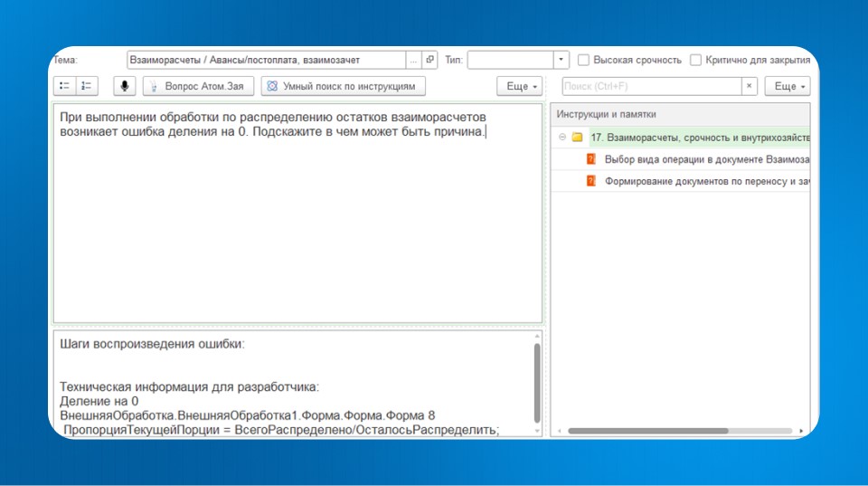Viewport: 868px width, 486px height.
Task: Enable 'Высокая срочность' checkbox
Action: coord(583,60)
